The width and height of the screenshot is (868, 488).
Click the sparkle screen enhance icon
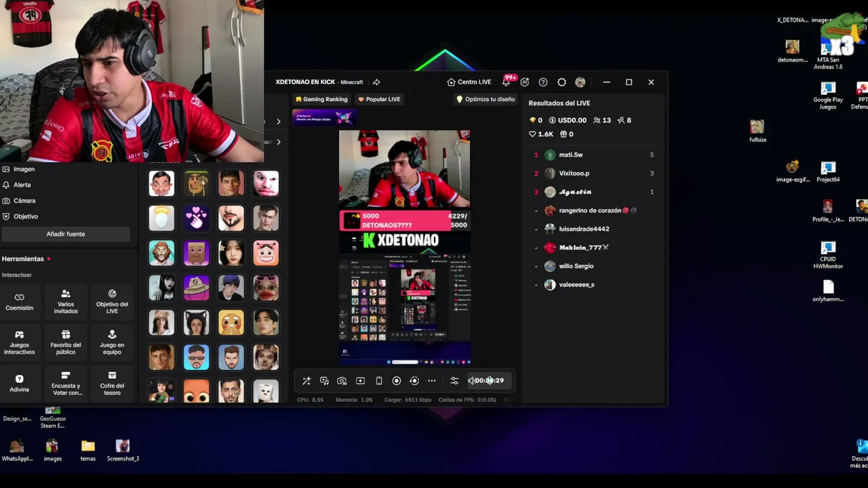coord(360,381)
